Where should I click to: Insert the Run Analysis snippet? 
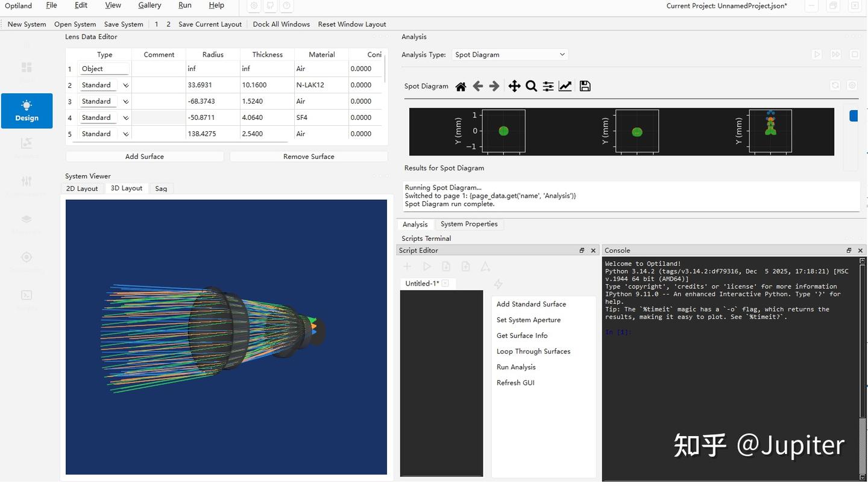(516, 367)
